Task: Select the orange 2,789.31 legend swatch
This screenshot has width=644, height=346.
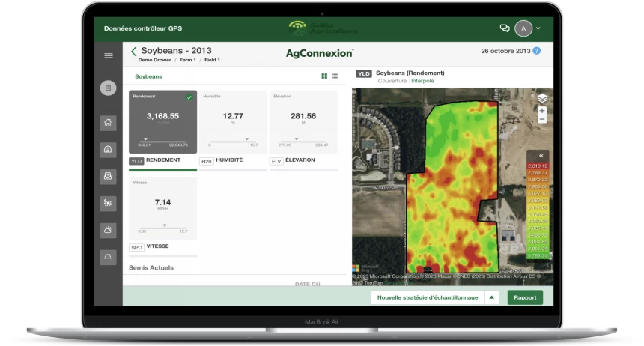Action: tap(538, 172)
